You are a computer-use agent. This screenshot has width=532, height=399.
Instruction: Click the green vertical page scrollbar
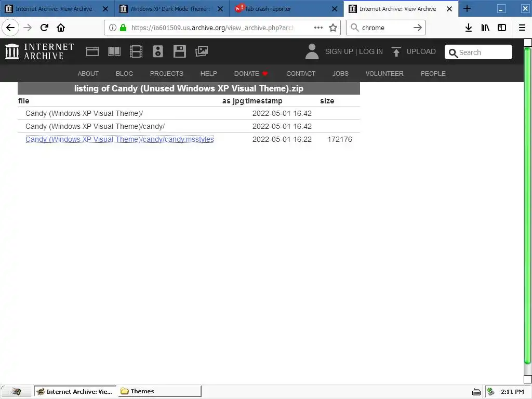(x=527, y=205)
